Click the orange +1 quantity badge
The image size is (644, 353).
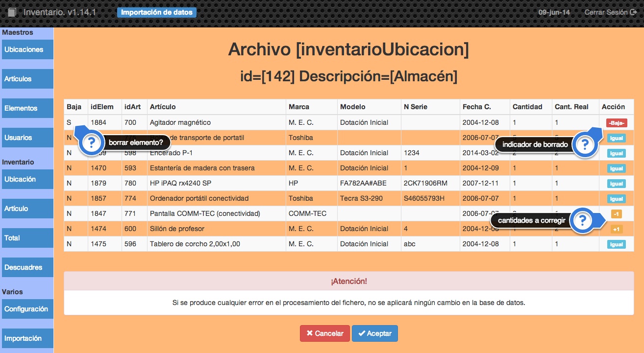tap(616, 229)
